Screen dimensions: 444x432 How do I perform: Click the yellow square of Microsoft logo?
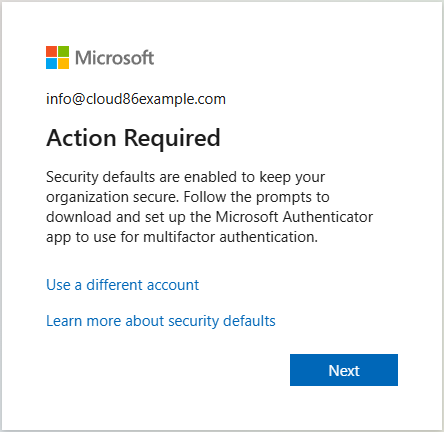tap(64, 64)
